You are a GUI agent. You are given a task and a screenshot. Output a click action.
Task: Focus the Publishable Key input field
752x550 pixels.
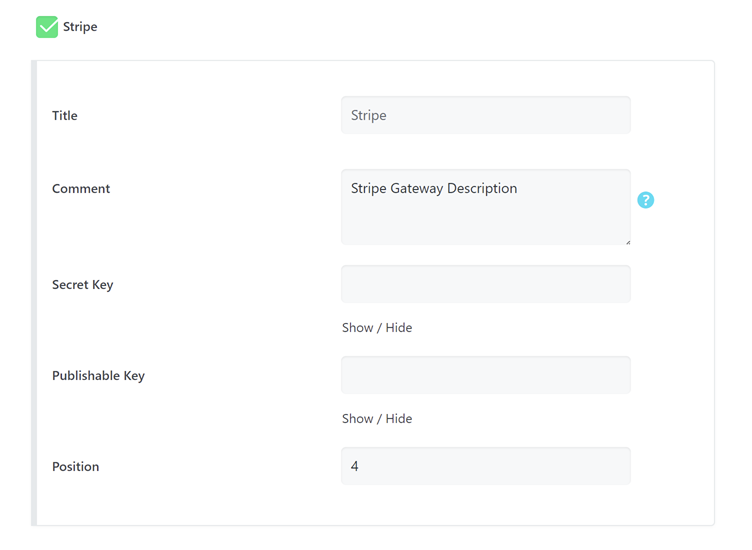[x=485, y=375]
